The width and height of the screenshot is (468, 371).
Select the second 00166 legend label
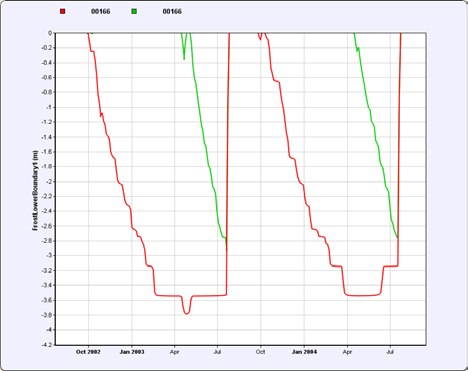click(172, 11)
